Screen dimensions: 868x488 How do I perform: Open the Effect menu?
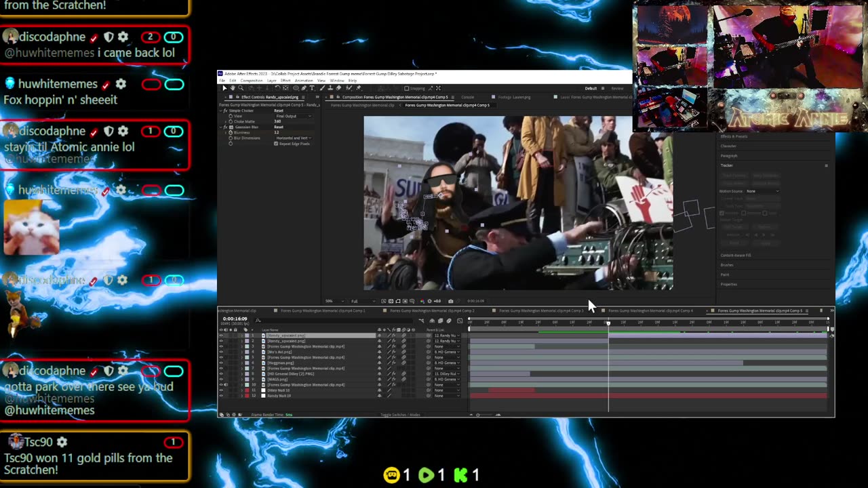tap(285, 81)
